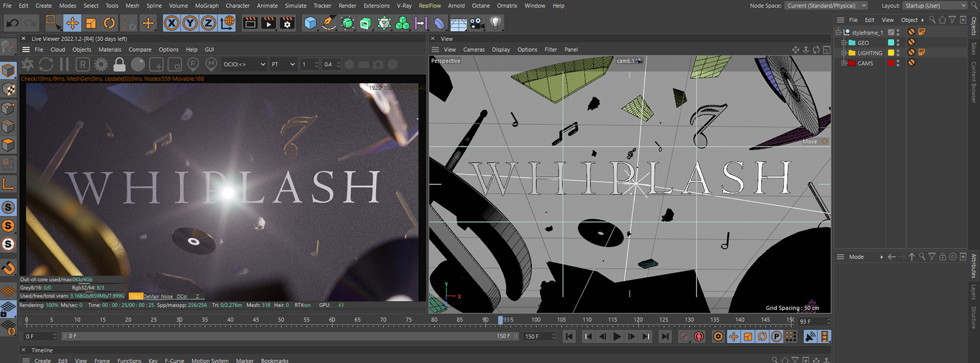Click the MoGraph Cloner green cubes icon
The height and width of the screenshot is (363, 980).
403,23
